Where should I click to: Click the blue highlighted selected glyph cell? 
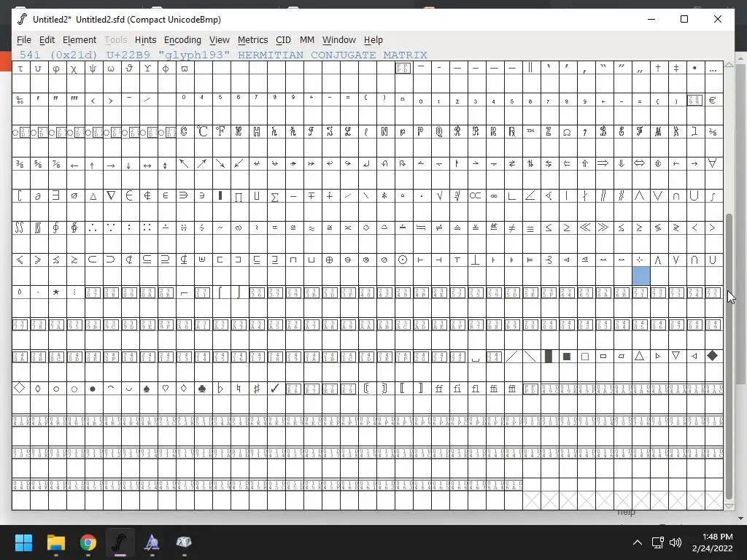(x=641, y=276)
